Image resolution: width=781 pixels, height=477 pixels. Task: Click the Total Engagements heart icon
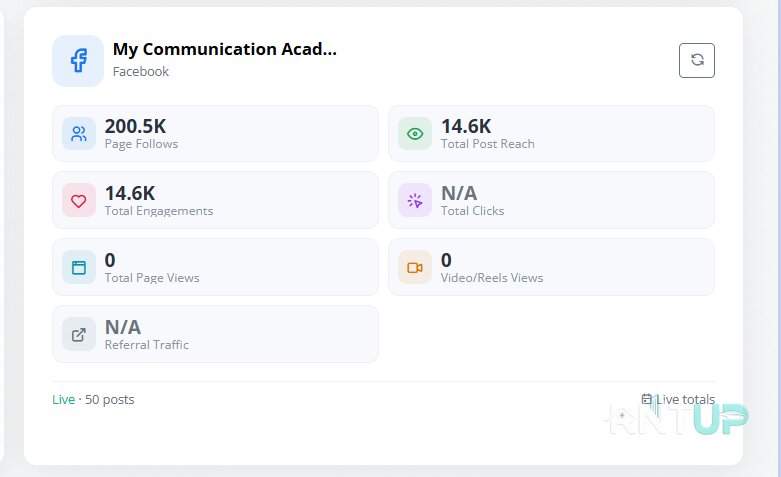pos(79,201)
